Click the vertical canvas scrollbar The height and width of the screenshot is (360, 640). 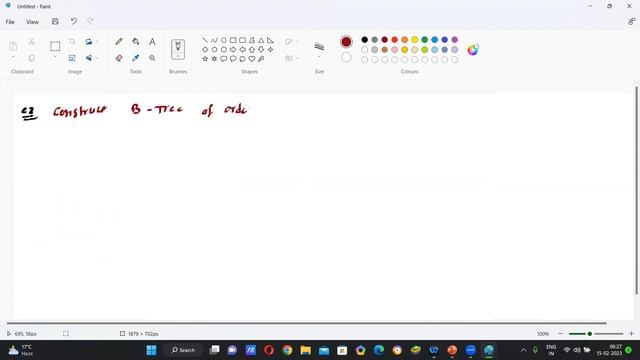636,190
